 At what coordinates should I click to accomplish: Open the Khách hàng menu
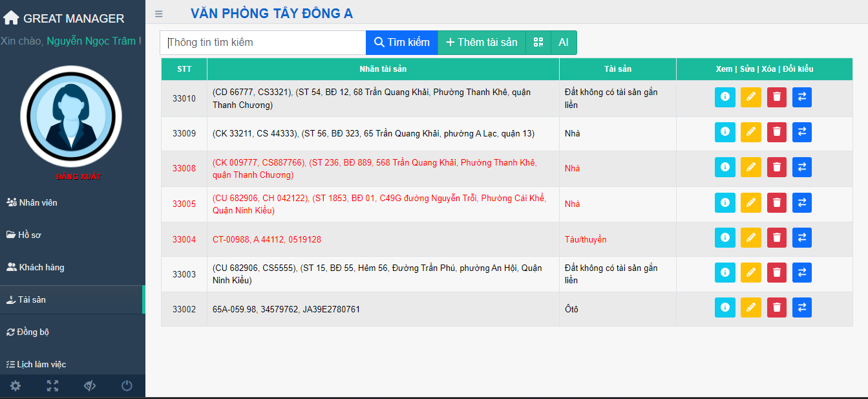coord(41,267)
